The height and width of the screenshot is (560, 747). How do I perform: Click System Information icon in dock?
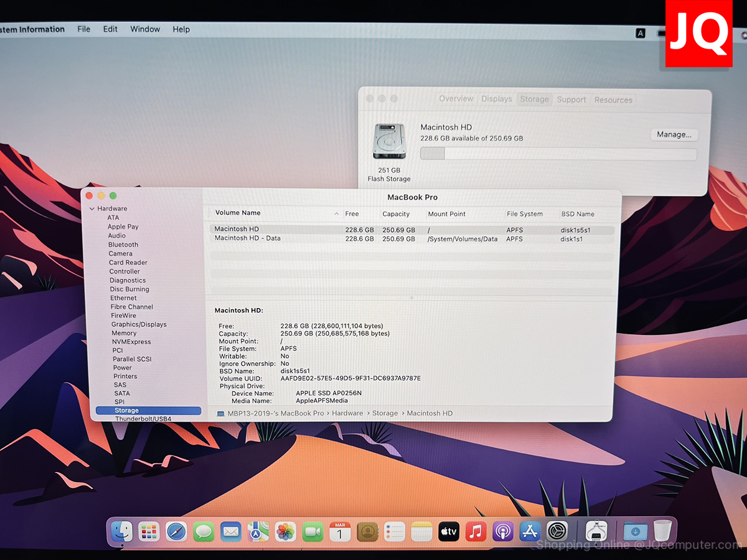pyautogui.click(x=597, y=531)
